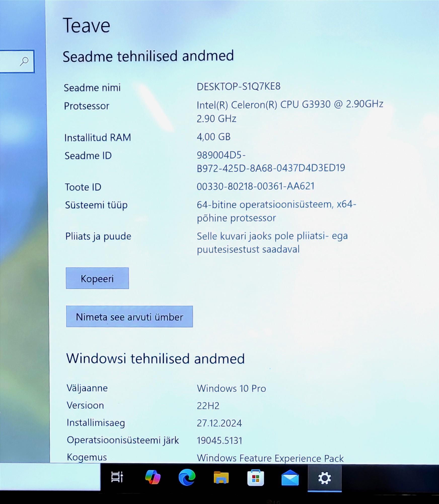The image size is (439, 504).
Task: Select device name DESKTOP-S1Q7KE8 text
Action: (238, 86)
